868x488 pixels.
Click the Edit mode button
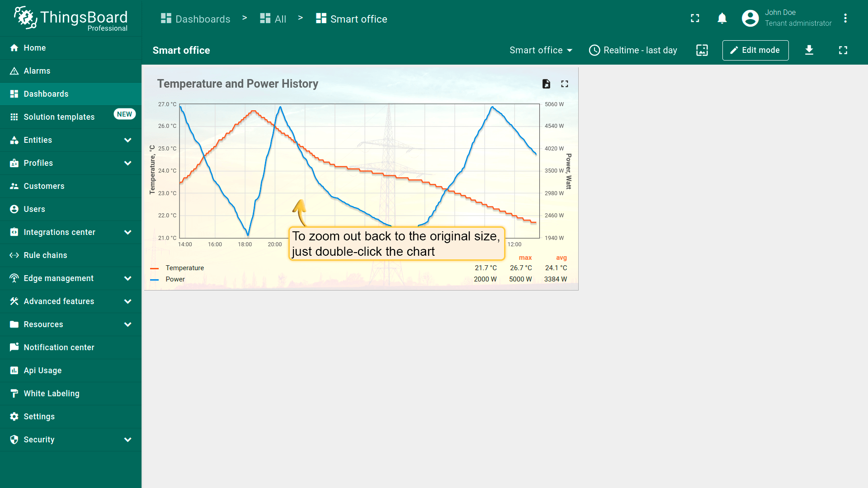755,50
